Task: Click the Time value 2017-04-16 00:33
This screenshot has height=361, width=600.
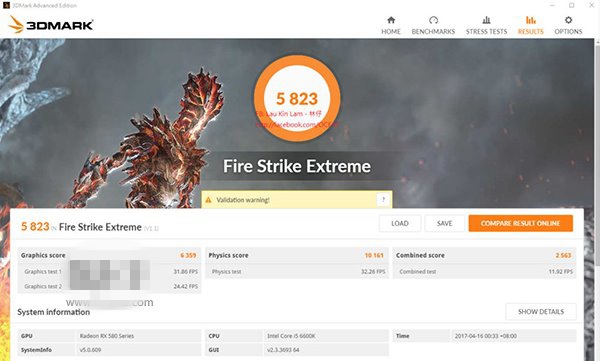Action: point(486,336)
